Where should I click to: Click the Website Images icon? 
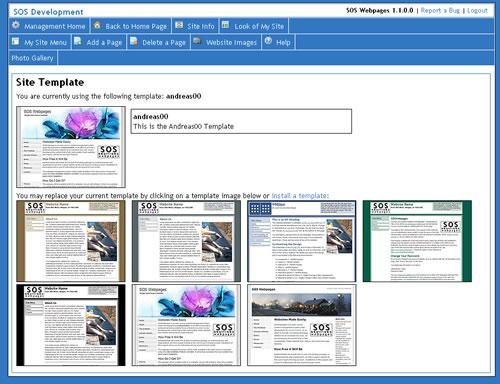click(x=197, y=41)
